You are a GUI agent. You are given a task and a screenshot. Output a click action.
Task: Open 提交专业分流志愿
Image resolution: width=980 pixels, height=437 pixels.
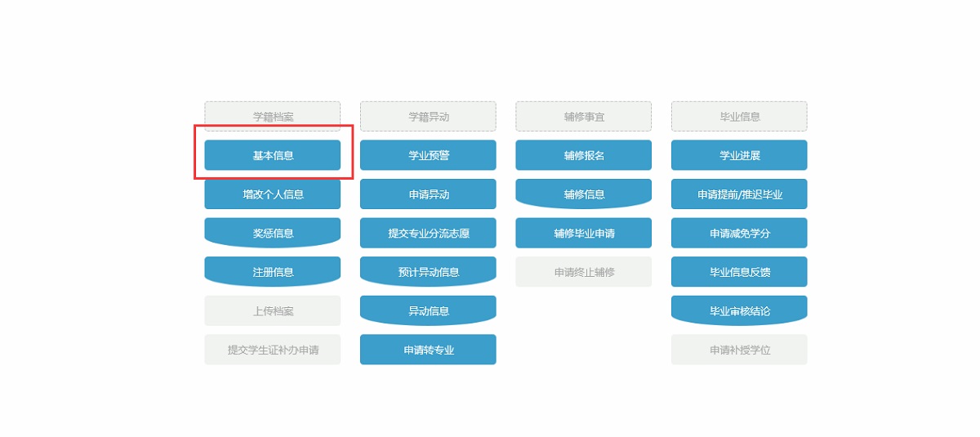tap(428, 233)
